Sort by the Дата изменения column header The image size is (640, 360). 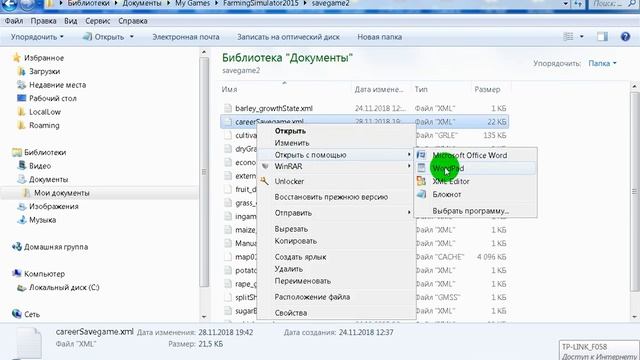pos(379,89)
